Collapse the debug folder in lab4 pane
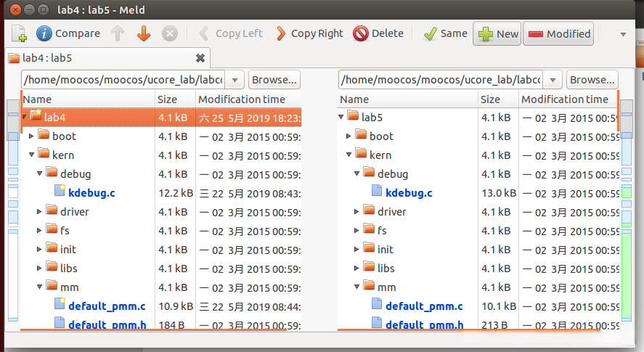 (x=39, y=173)
